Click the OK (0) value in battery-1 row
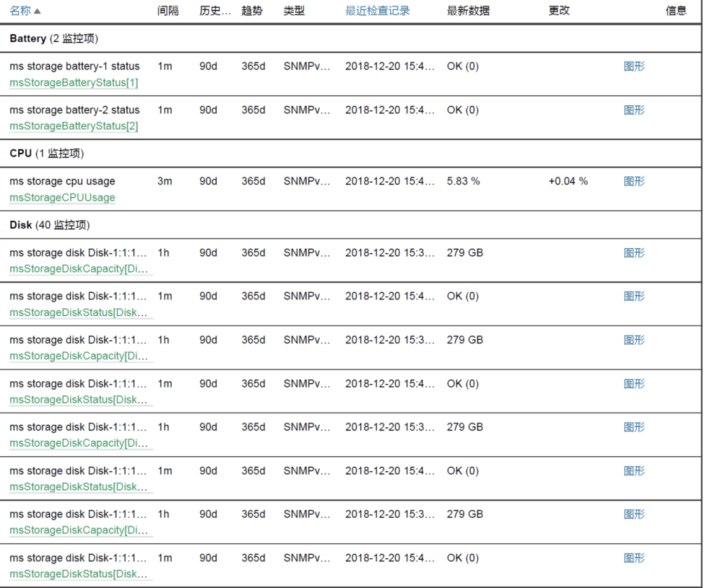Image resolution: width=707 pixels, height=588 pixels. [x=463, y=67]
